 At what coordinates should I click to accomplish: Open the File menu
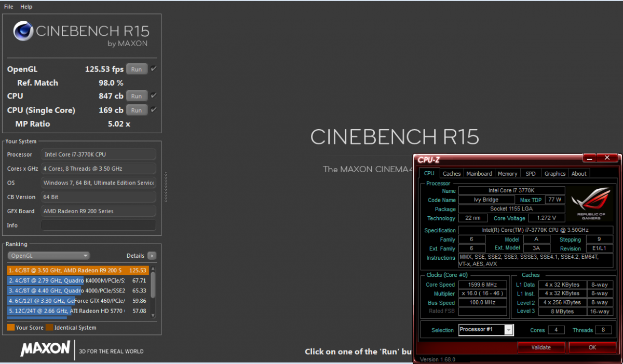pos(9,7)
